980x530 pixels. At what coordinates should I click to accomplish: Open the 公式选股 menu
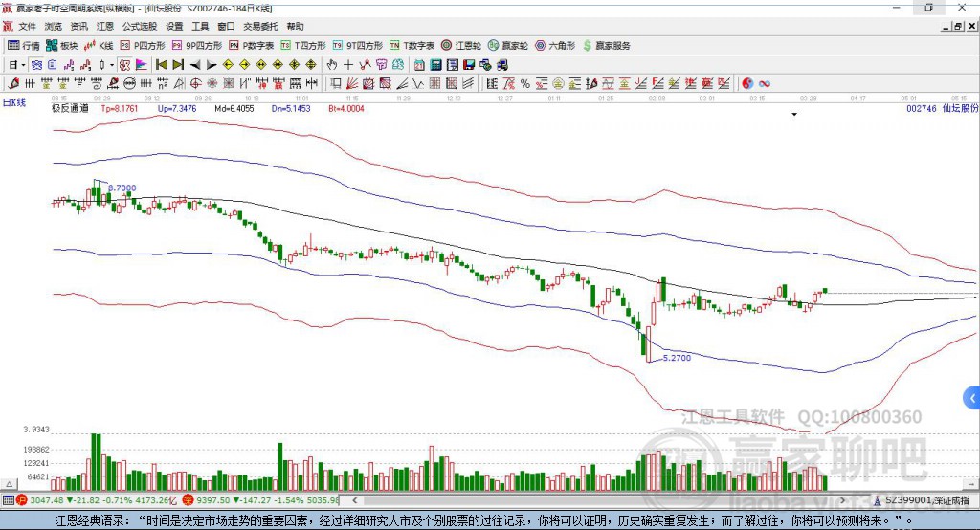tap(140, 26)
